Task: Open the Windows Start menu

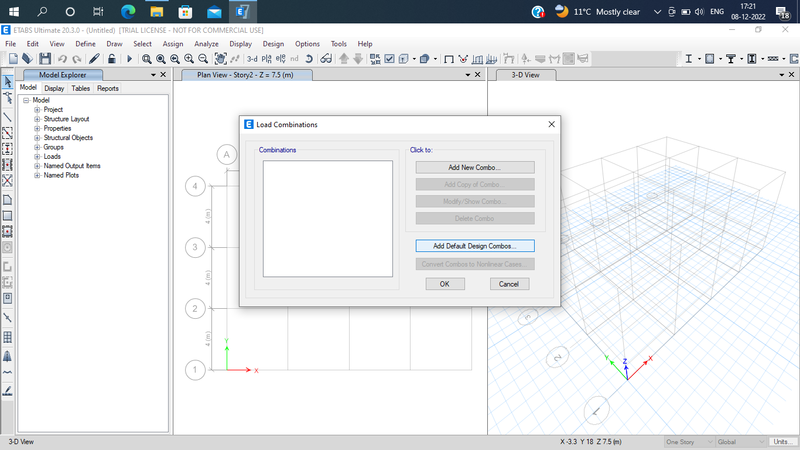Action: click(x=14, y=11)
